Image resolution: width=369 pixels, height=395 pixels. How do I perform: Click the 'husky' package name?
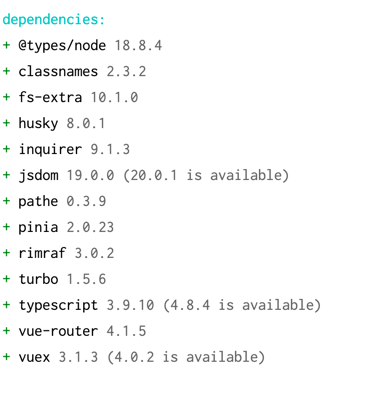(x=38, y=124)
